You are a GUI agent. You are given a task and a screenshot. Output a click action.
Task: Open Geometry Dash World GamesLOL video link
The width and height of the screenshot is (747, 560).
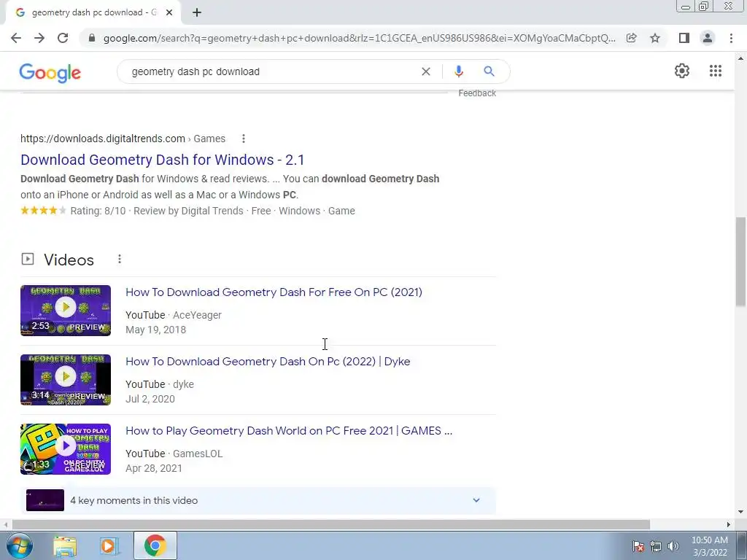[289, 430]
